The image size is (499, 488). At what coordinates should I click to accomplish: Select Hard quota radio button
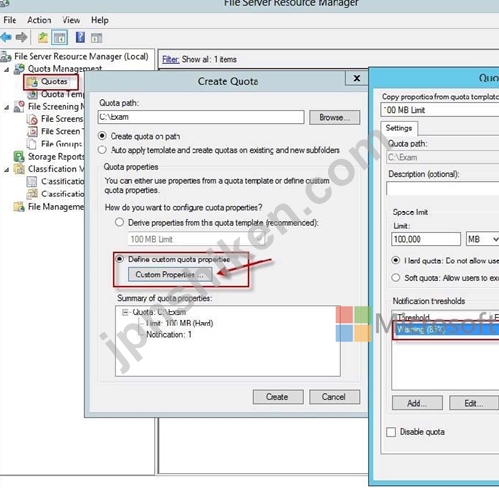pos(396,260)
